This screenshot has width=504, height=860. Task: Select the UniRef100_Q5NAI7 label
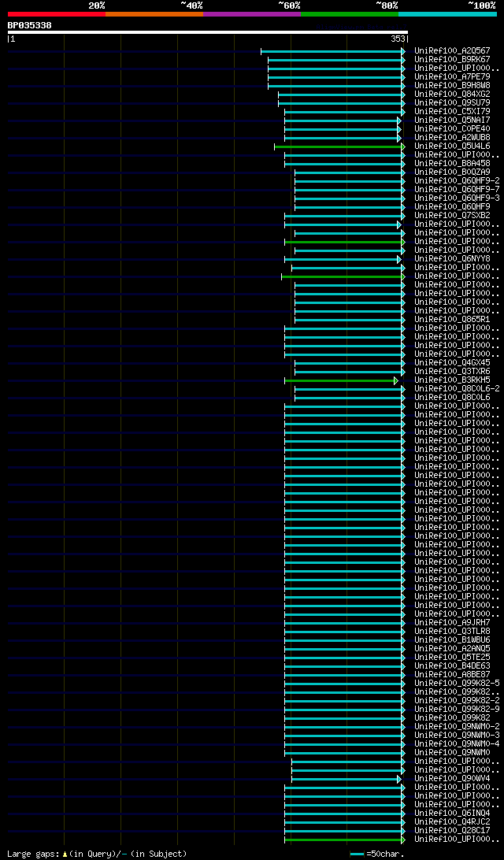(x=452, y=120)
